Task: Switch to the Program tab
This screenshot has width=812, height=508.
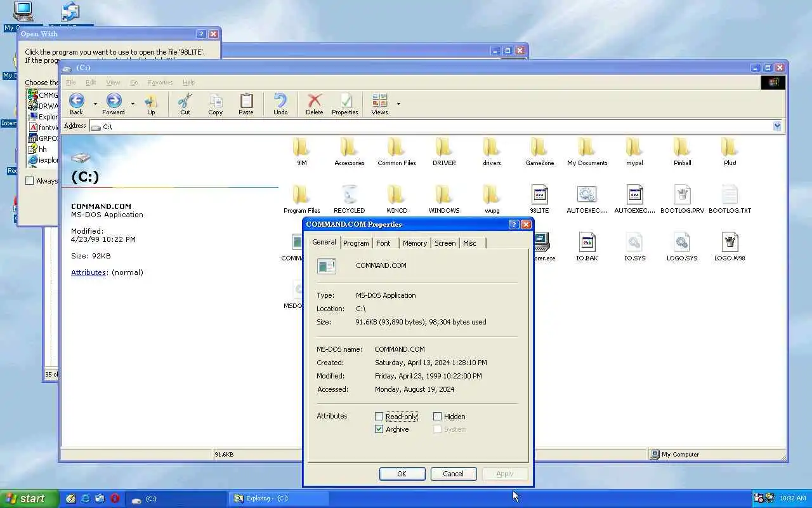Action: [356, 243]
